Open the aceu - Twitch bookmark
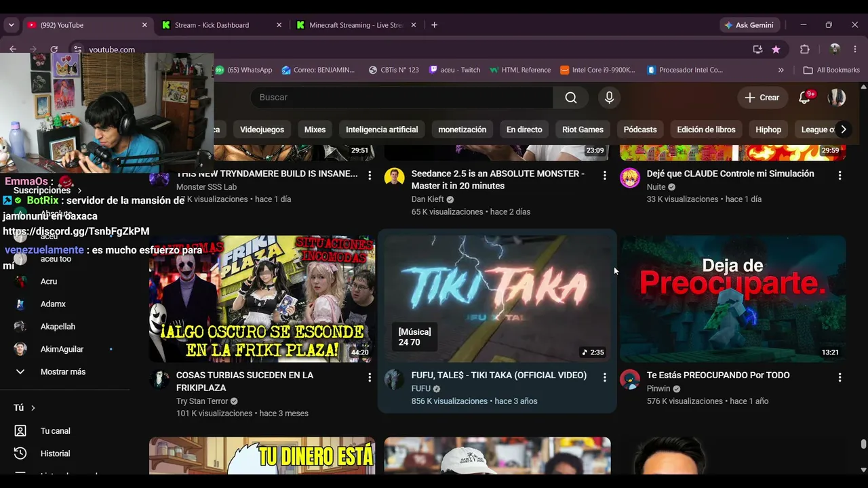The height and width of the screenshot is (488, 868). (x=455, y=70)
